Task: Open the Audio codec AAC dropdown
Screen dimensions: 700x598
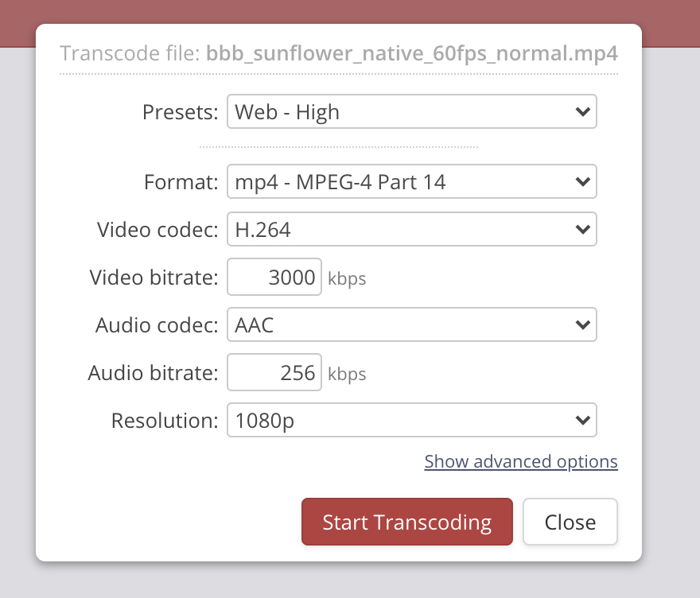Action: coord(411,324)
